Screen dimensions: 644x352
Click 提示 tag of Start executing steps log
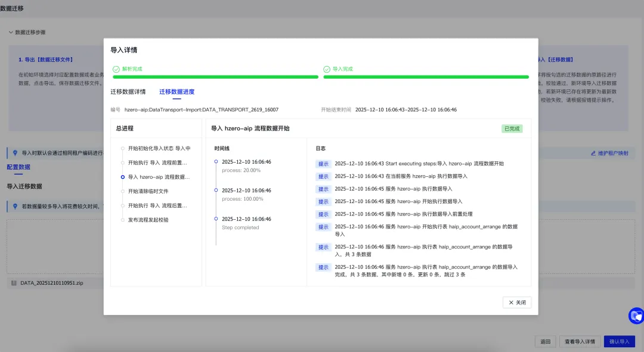pyautogui.click(x=323, y=164)
